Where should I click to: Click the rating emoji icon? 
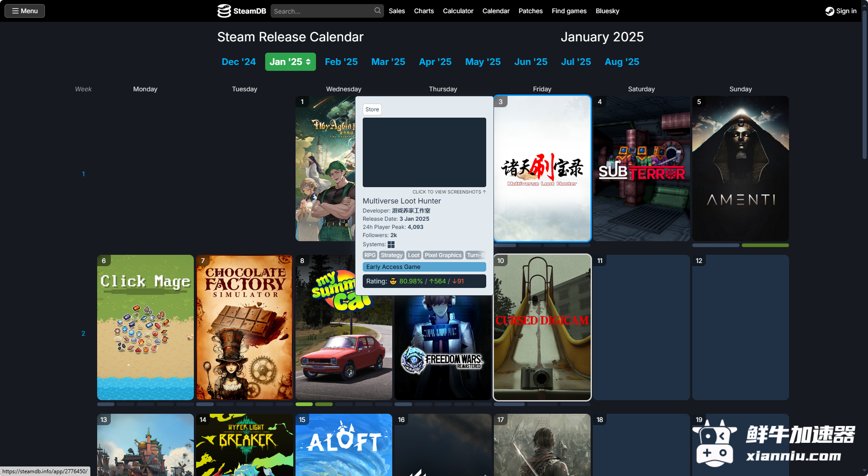(393, 281)
